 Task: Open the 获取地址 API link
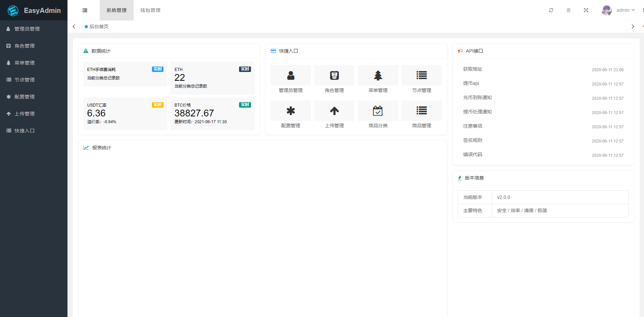point(473,69)
